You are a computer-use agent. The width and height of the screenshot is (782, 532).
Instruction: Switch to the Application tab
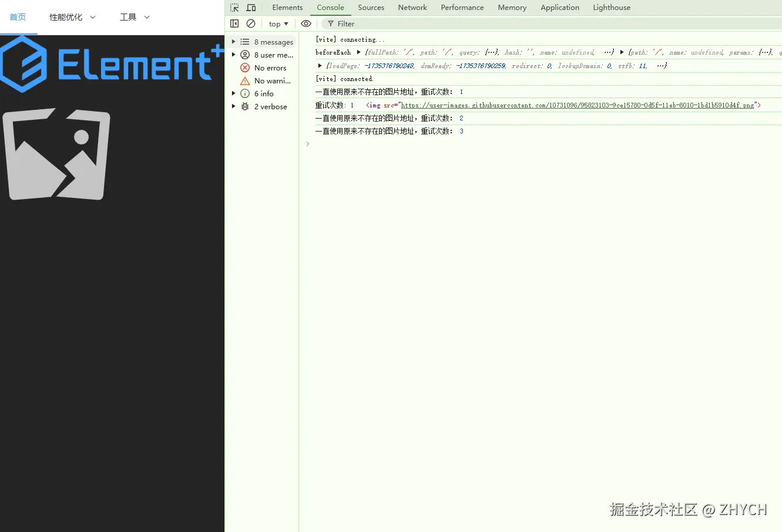tap(560, 8)
